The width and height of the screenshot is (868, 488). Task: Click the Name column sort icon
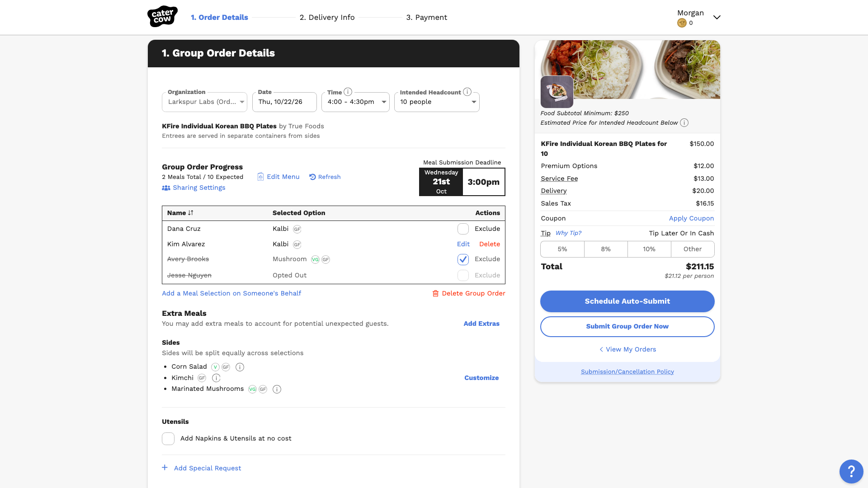(x=191, y=213)
